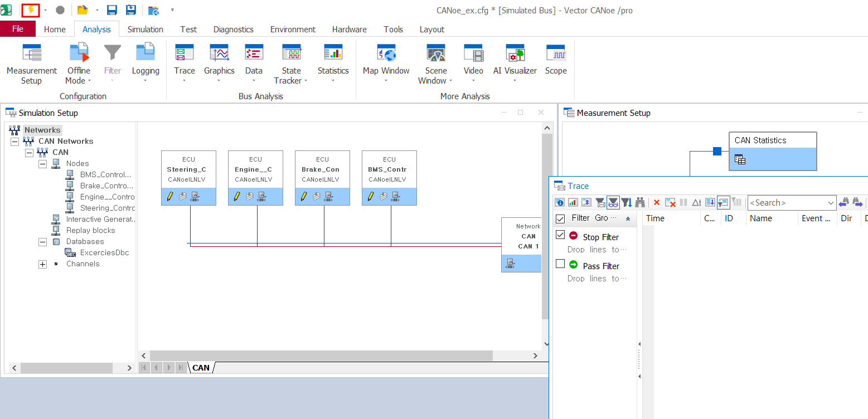Click the find previous binoculars arrow icon
868x419 pixels.
[843, 203]
